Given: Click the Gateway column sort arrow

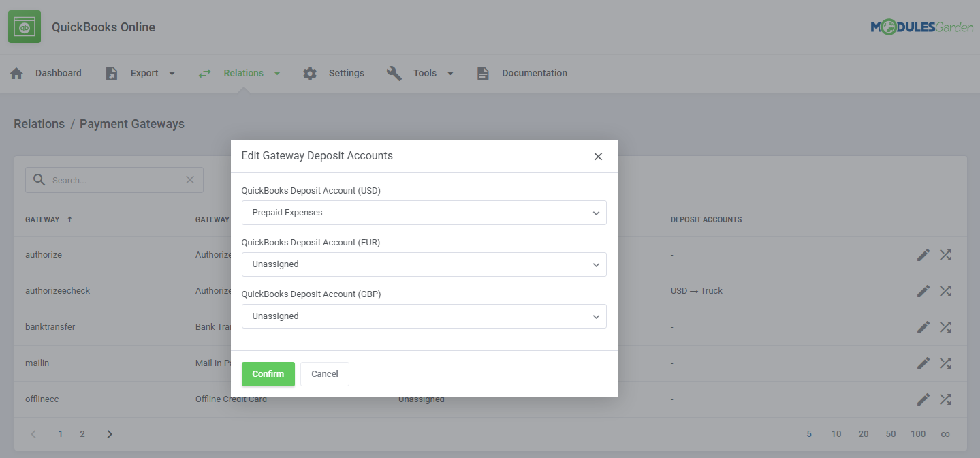Looking at the screenshot, I should tap(69, 219).
